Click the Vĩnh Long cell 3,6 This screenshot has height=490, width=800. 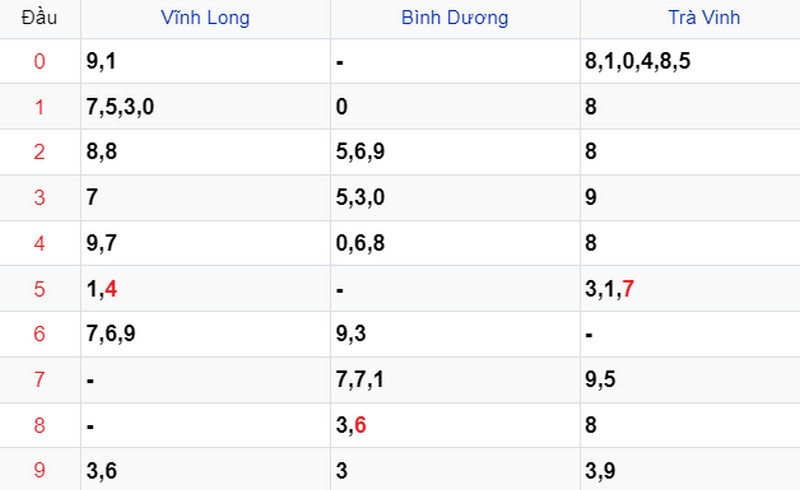click(x=102, y=470)
